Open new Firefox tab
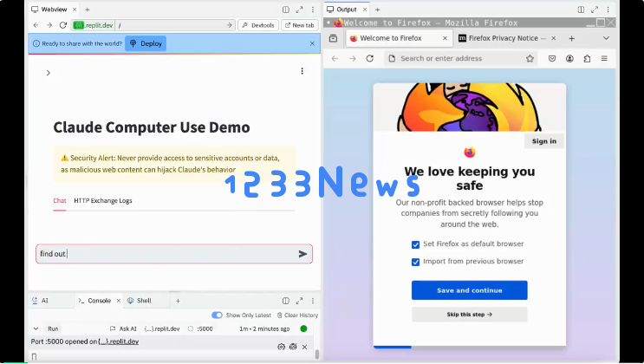This screenshot has height=364, width=644. (572, 38)
